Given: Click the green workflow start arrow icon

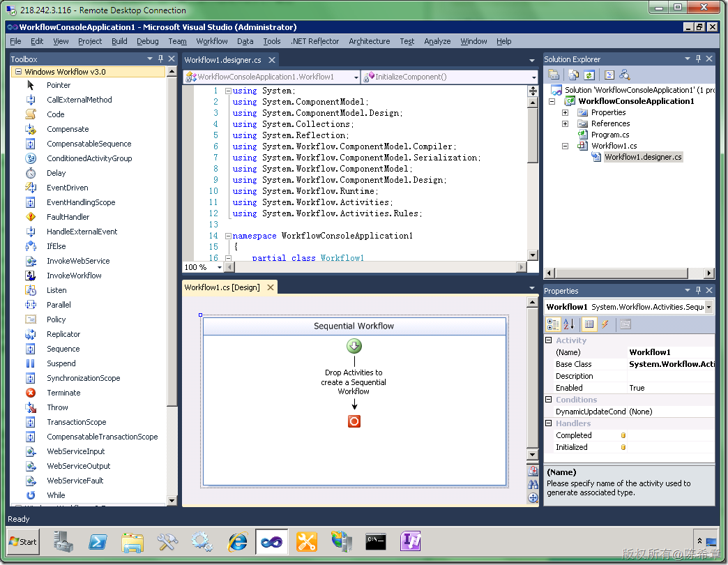Looking at the screenshot, I should pos(354,346).
